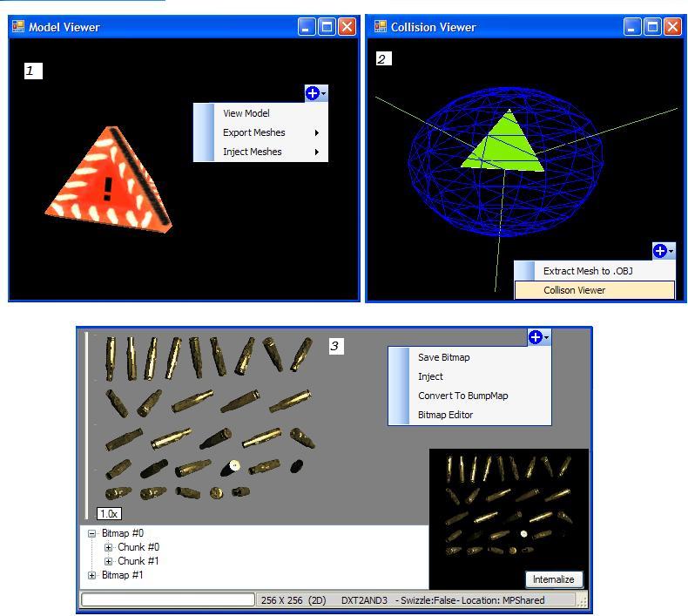688x616 pixels.
Task: Expand the Chunk #0 tree node
Action: [109, 547]
